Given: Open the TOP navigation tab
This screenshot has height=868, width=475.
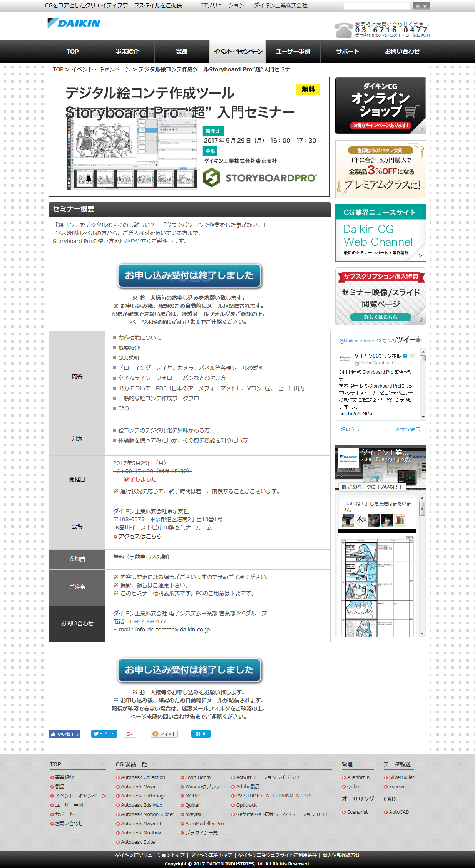Looking at the screenshot, I should [72, 52].
